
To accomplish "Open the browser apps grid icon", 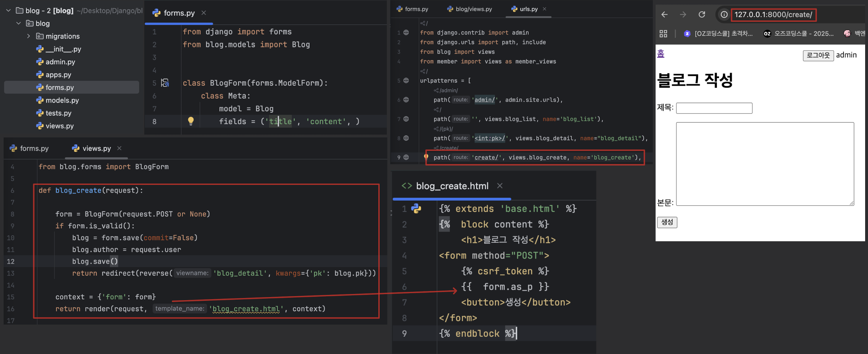I will (x=663, y=33).
